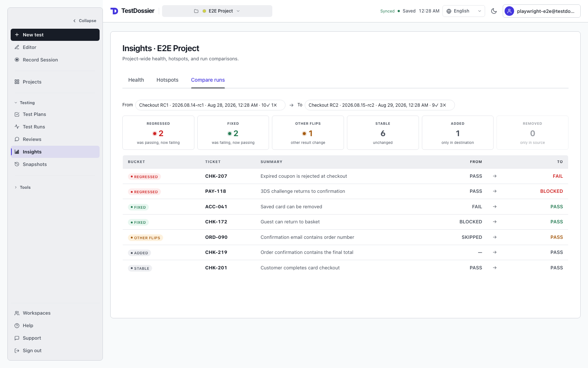Open Snapshots page in sidebar
Screen dimensions: 588x368
click(x=55, y=164)
